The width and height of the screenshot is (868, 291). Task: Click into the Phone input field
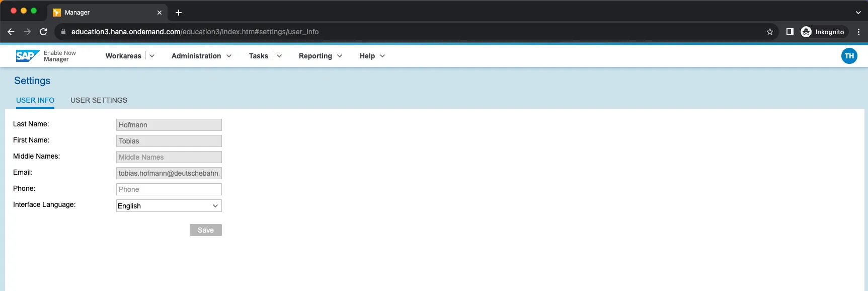click(x=169, y=189)
